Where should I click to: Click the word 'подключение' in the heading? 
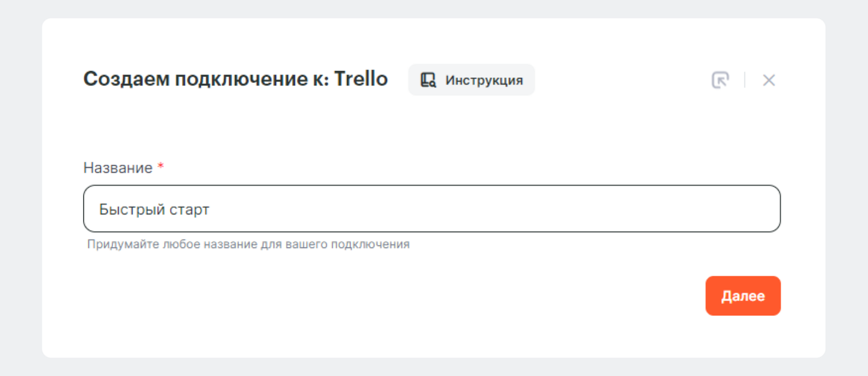coord(241,79)
